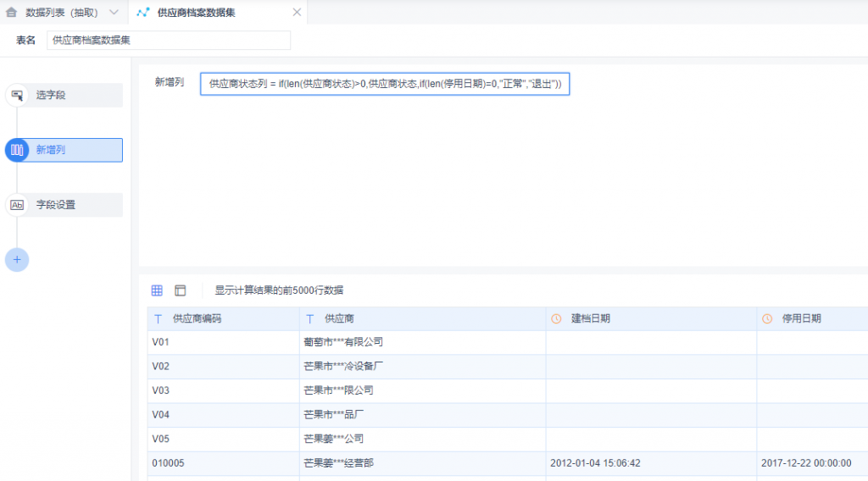Click supplier 芒果市***品厂

point(333,415)
